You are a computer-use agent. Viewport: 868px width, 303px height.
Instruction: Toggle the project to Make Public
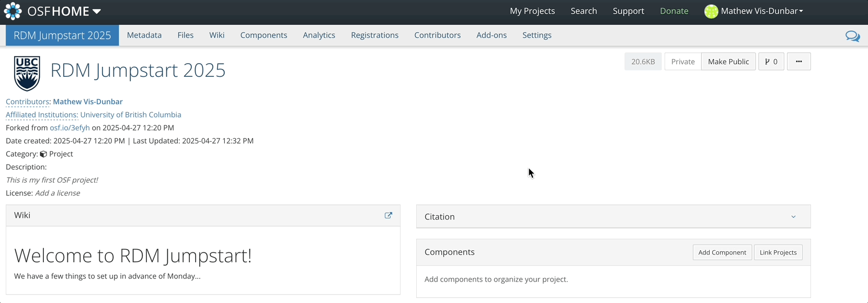pyautogui.click(x=728, y=62)
